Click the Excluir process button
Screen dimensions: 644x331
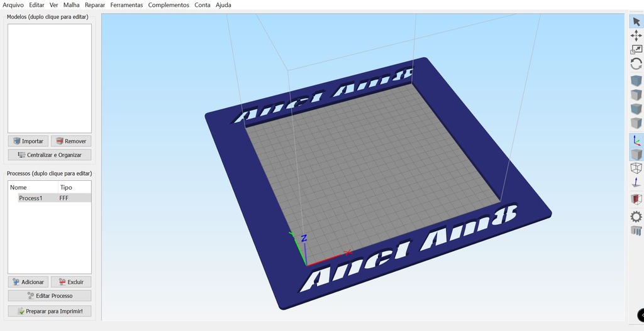71,282
